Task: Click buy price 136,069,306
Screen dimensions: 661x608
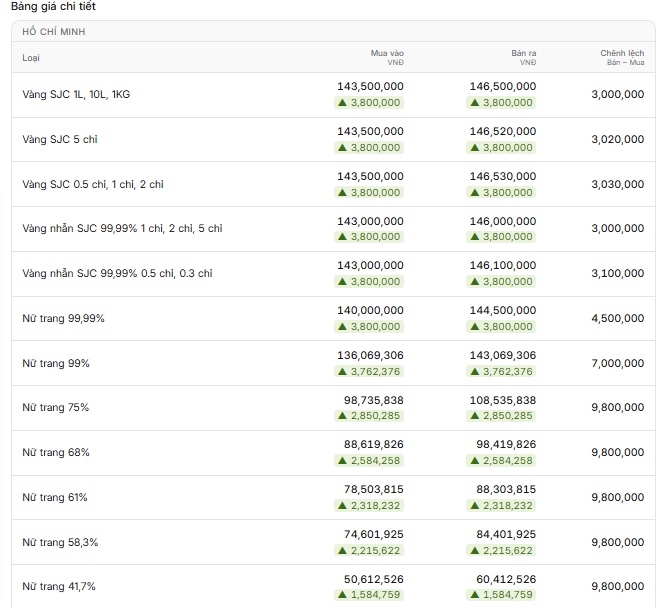Action: click(x=370, y=355)
